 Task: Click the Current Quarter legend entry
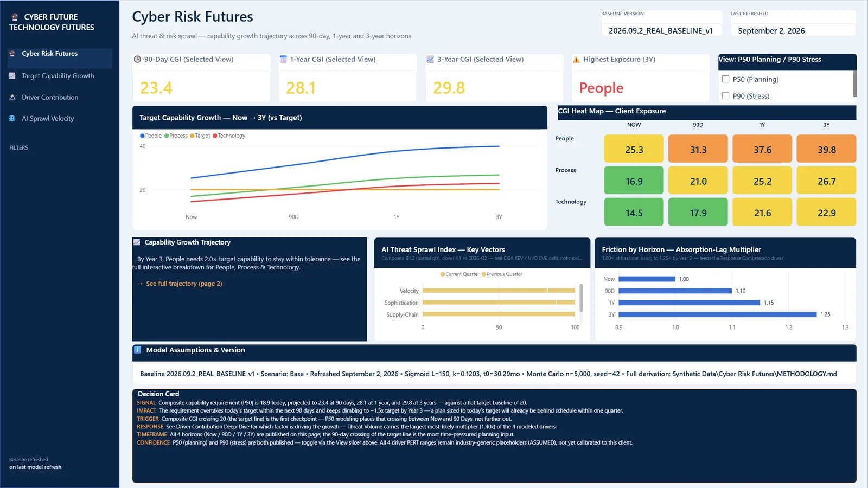click(x=460, y=274)
